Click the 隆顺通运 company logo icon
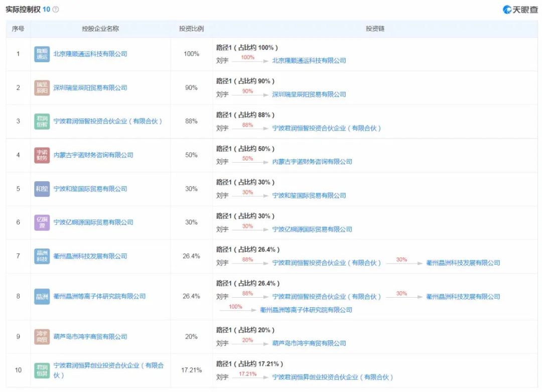The image size is (542, 392). 42,54
